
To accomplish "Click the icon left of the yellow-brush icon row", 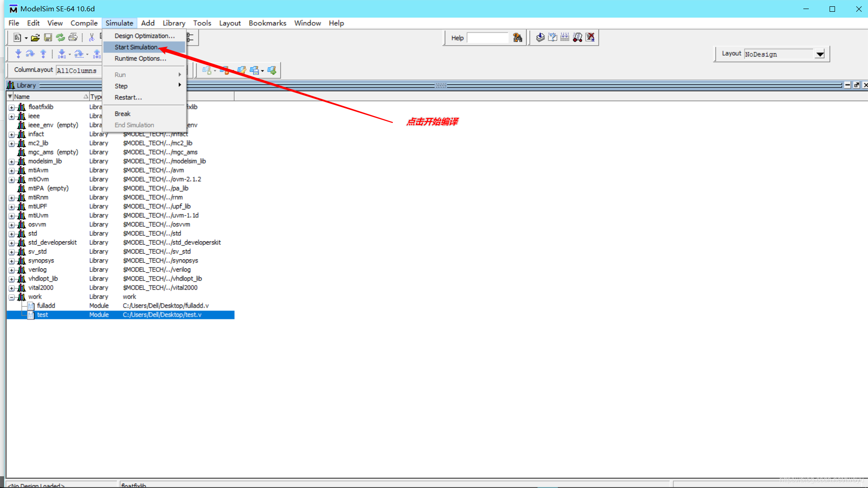I will point(225,70).
